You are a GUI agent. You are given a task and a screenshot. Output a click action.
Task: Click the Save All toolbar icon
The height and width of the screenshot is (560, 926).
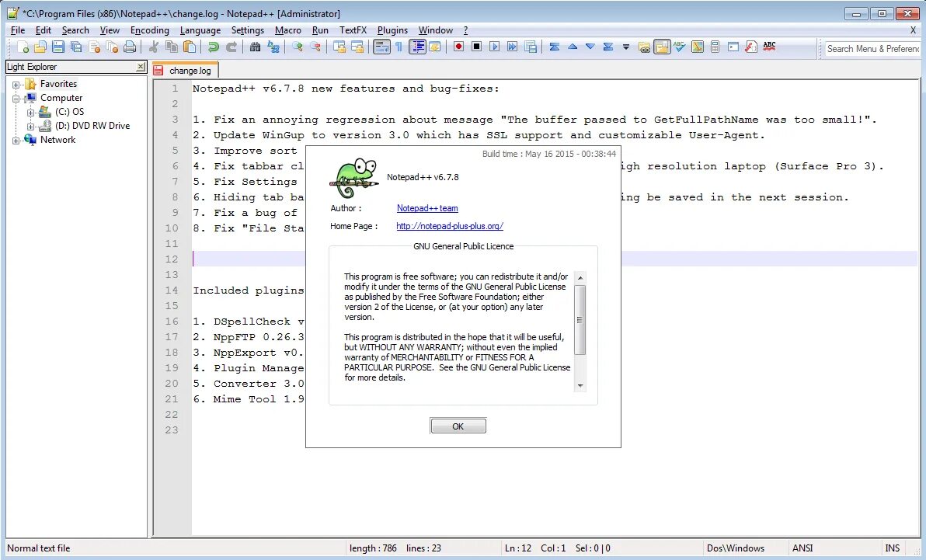(x=76, y=47)
